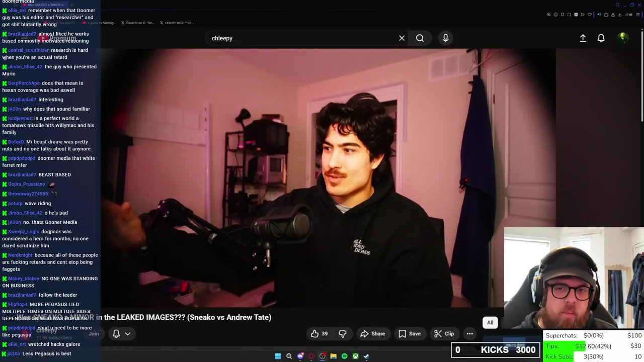The width and height of the screenshot is (644, 362).
Task: Open Steam from the taskbar
Action: pyautogui.click(x=366, y=356)
